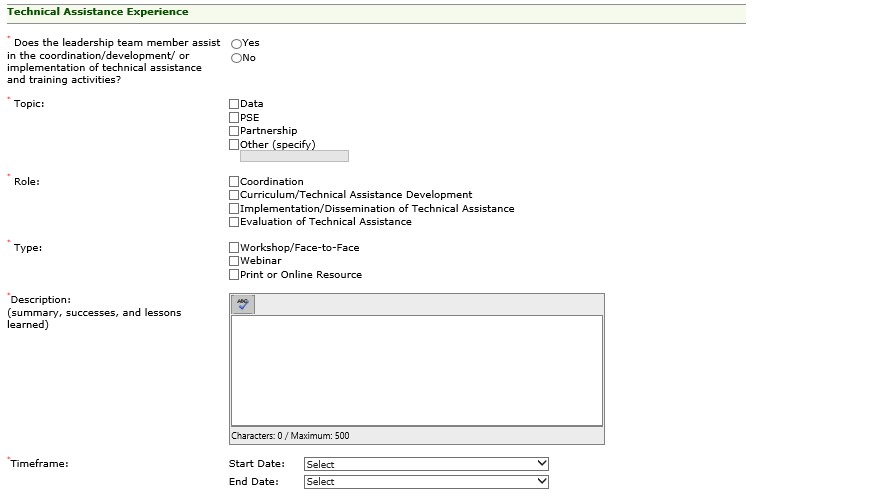The image size is (895, 497).
Task: Click the Other (specify) text field
Action: [x=295, y=156]
